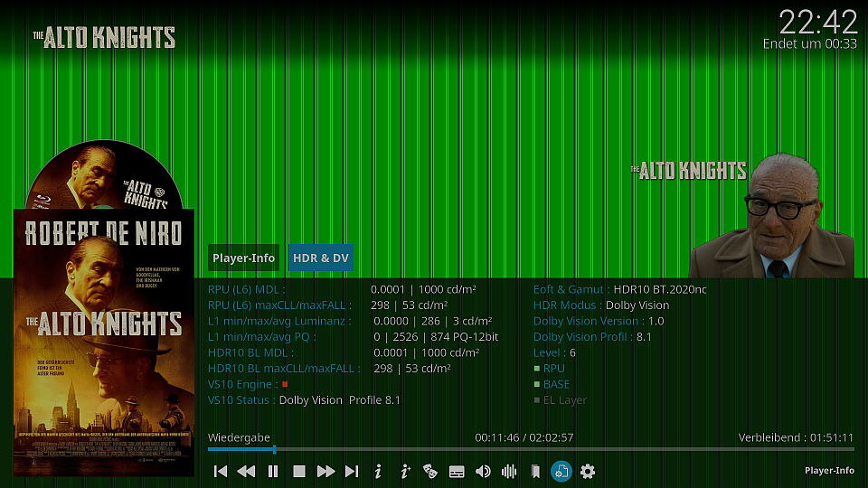Click 'Verbleibend : 01:51:11' text
This screenshot has height=488, width=868.
[796, 437]
